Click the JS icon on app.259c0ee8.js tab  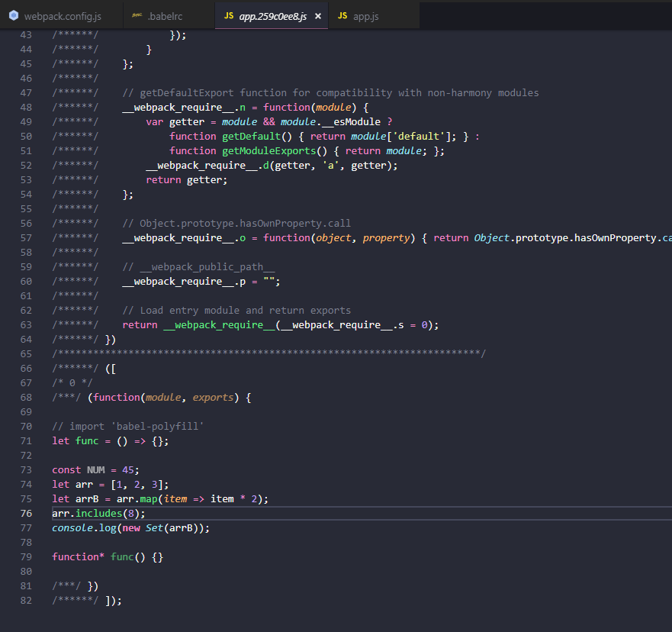point(229,15)
